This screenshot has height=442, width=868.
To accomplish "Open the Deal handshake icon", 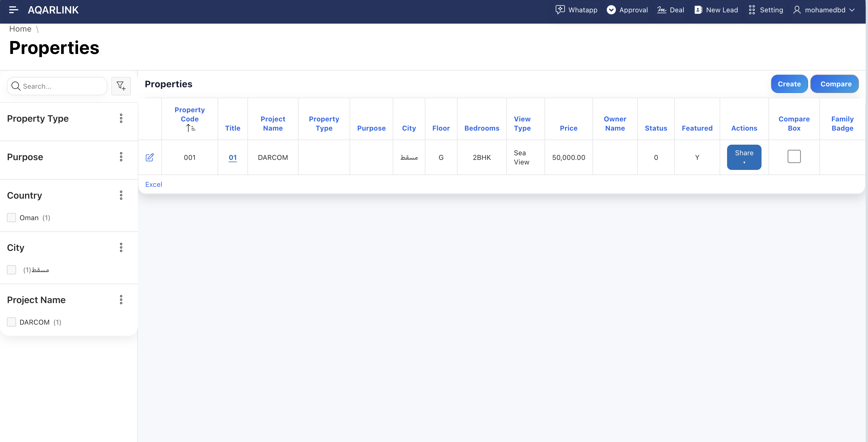I will 661,10.
